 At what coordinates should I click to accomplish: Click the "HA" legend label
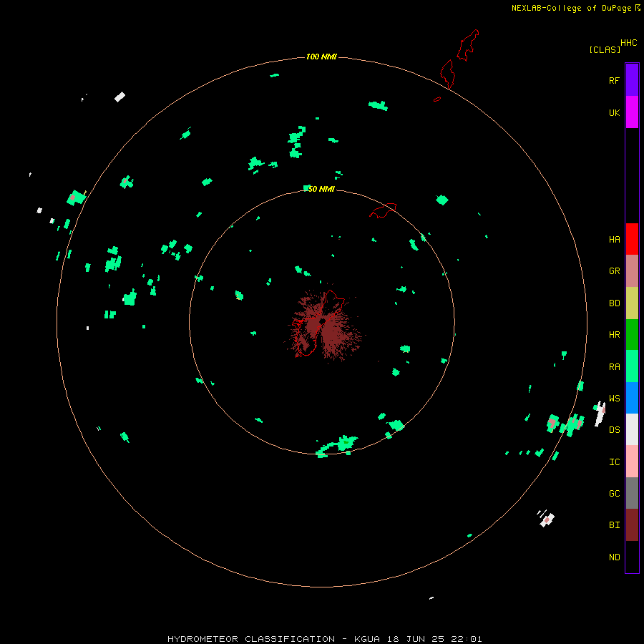tap(614, 240)
